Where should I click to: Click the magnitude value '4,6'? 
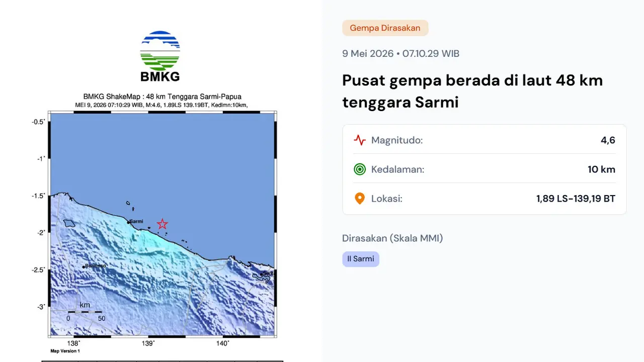click(x=608, y=140)
